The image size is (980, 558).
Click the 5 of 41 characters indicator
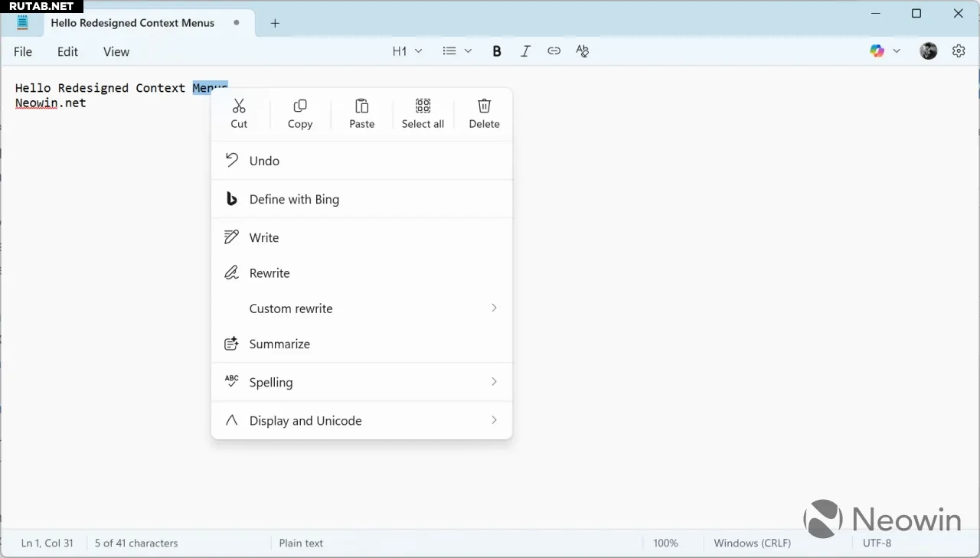pos(136,543)
